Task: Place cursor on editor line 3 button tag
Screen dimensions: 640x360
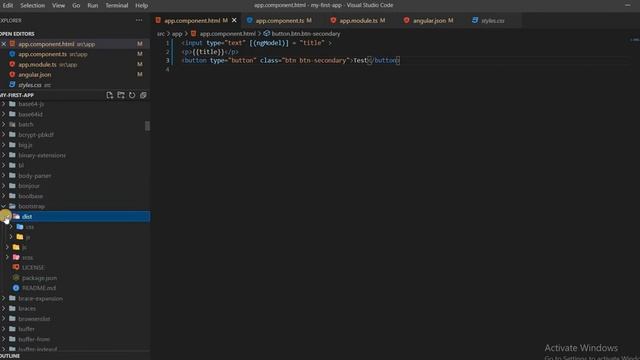Action: point(291,60)
